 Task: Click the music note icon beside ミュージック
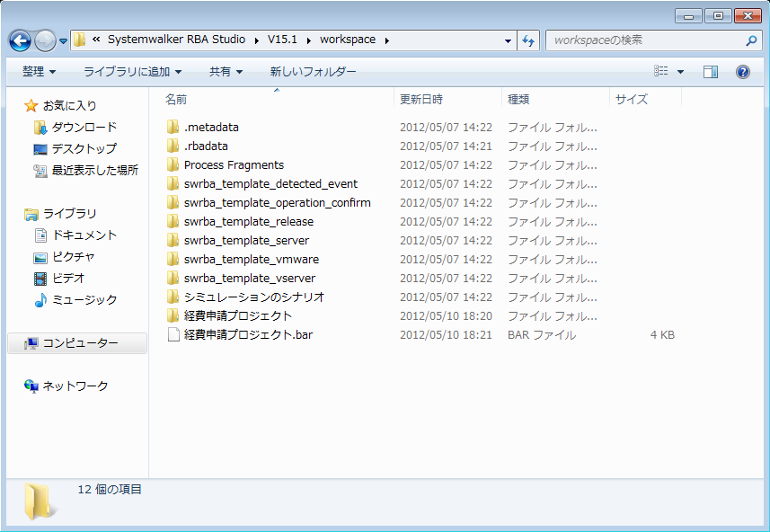point(40,299)
